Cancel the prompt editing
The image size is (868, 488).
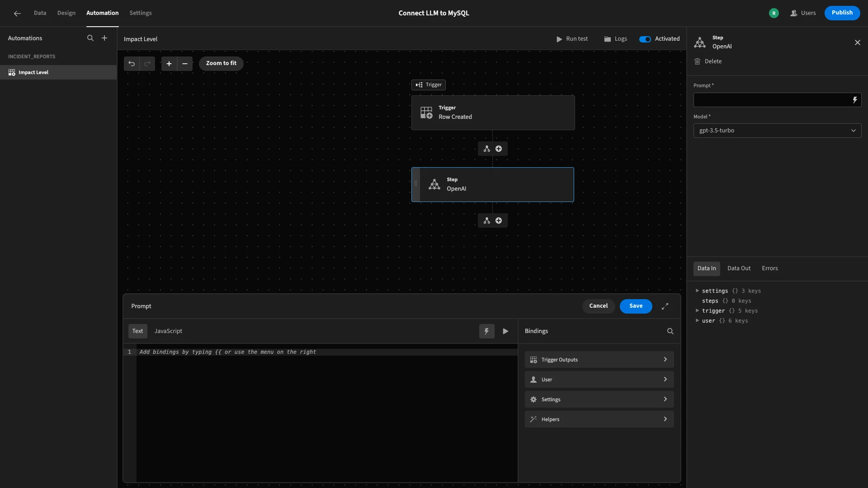coord(598,306)
